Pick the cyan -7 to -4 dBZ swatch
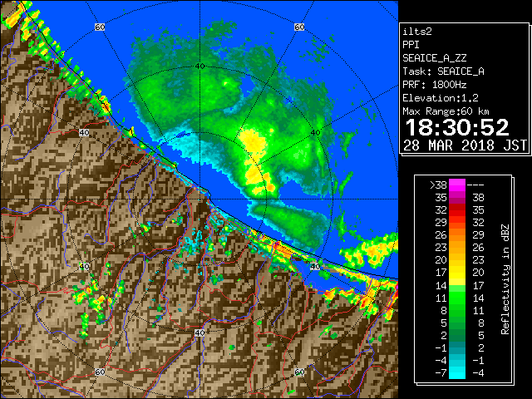Image resolution: width=532 pixels, height=399 pixels. 457,372
